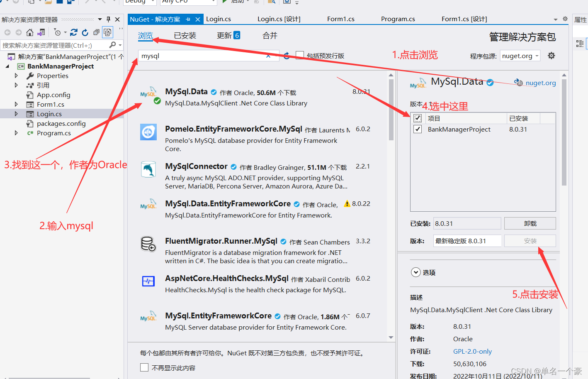Viewport: 588px width, 379px height.
Task: Open the nuget.org link beside MySql.Data
Action: 540,83
